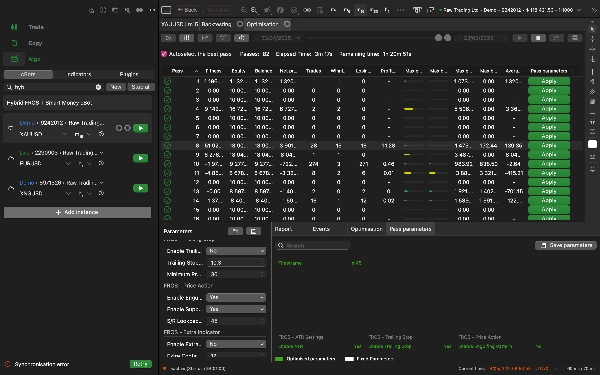Click the last icon in optimisation toolbar
600x375 pixels.
pyautogui.click(x=575, y=38)
